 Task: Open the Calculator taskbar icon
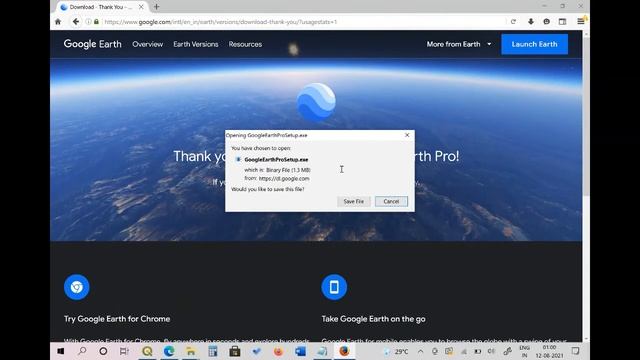click(x=212, y=351)
